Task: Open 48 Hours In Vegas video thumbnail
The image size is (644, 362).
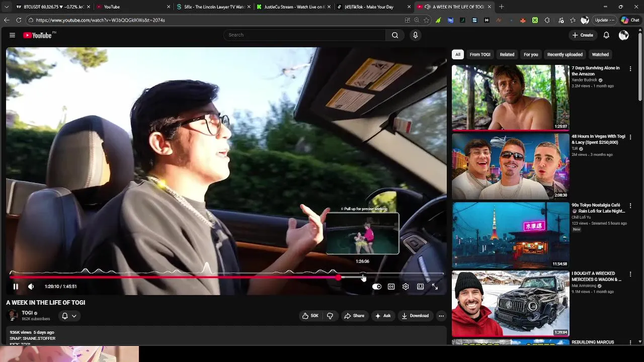Action: point(510,166)
